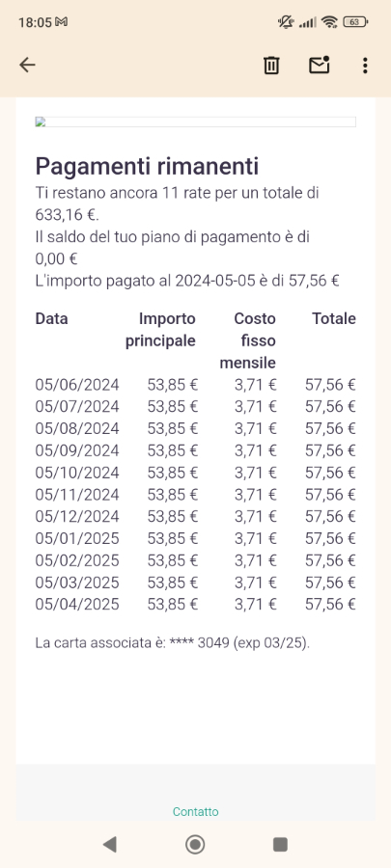Delete this email with trash icon

(271, 66)
